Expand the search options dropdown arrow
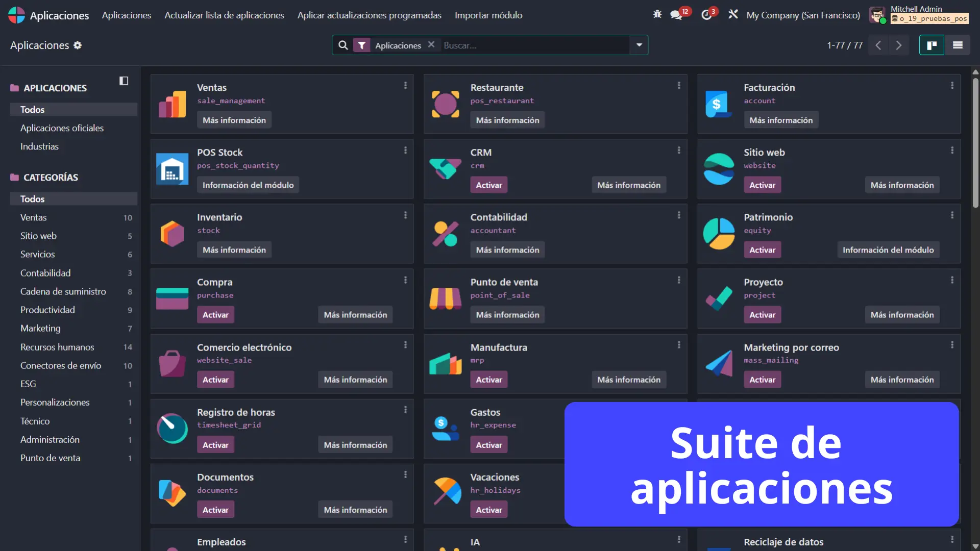The width and height of the screenshot is (980, 551). coord(639,45)
